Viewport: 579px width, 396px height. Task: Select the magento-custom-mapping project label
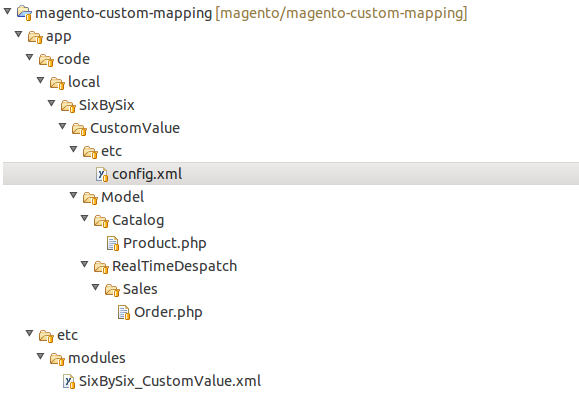(124, 13)
